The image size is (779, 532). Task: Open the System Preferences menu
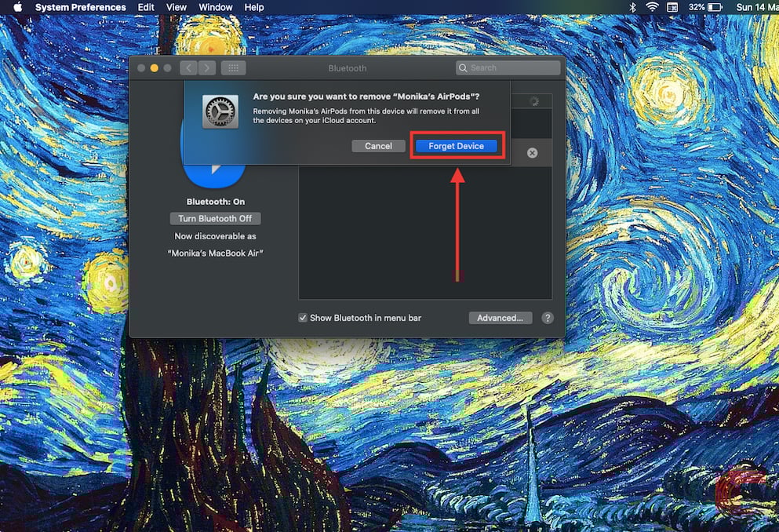point(81,7)
